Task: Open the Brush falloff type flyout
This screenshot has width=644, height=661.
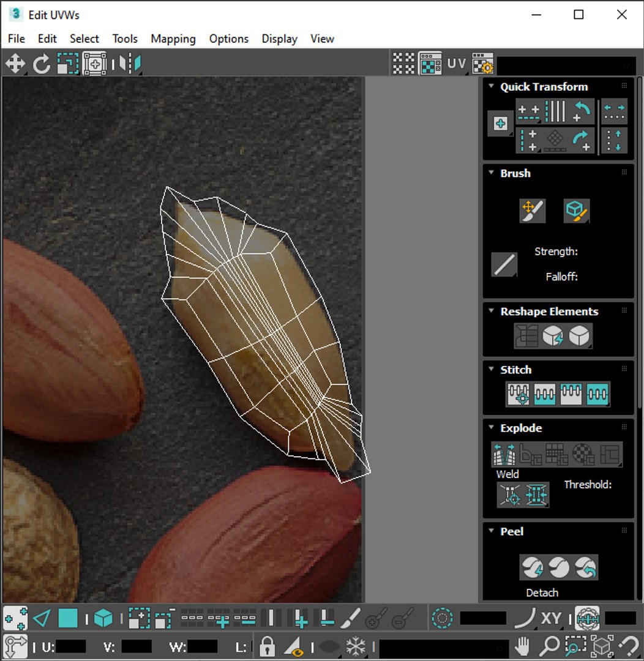Action: 504,265
